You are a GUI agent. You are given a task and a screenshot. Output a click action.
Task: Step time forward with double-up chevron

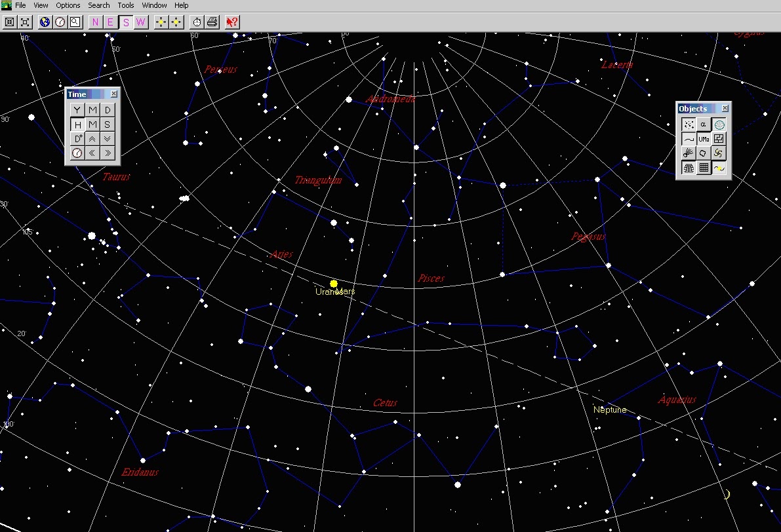92,139
